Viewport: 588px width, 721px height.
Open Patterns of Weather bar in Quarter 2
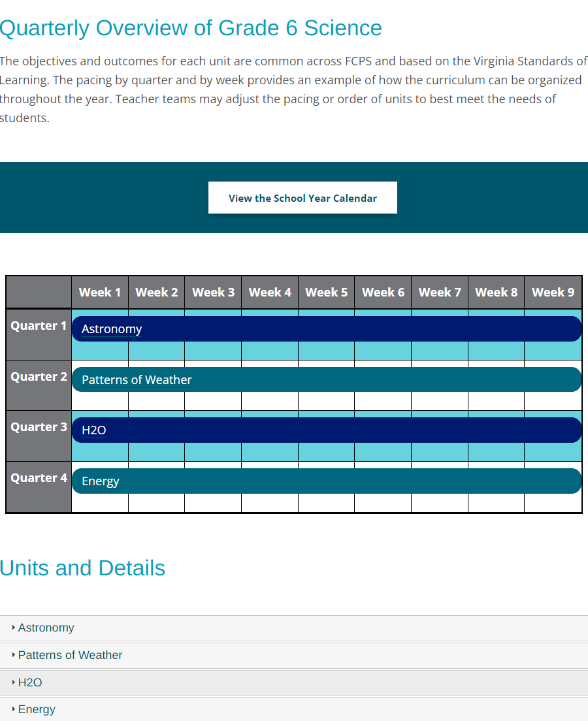click(327, 379)
